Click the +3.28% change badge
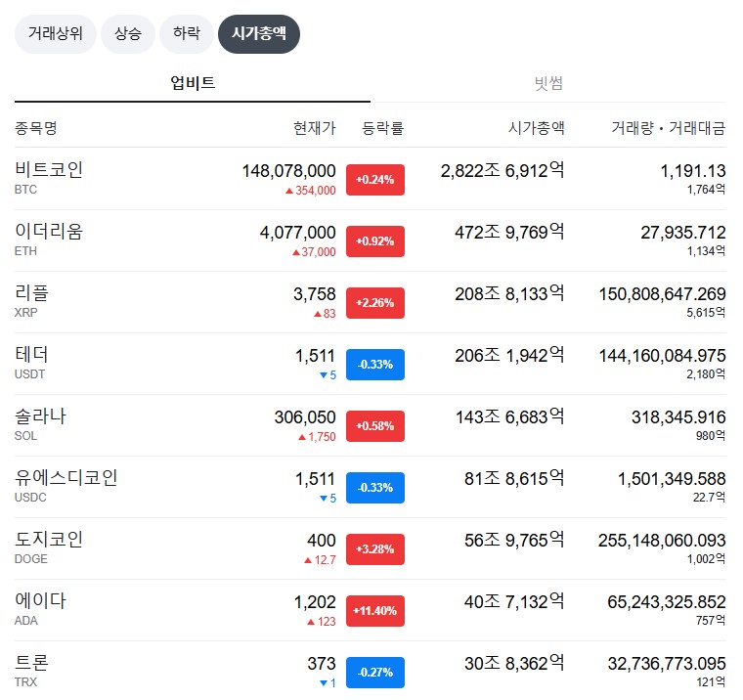This screenshot has width=743, height=700. [x=375, y=549]
